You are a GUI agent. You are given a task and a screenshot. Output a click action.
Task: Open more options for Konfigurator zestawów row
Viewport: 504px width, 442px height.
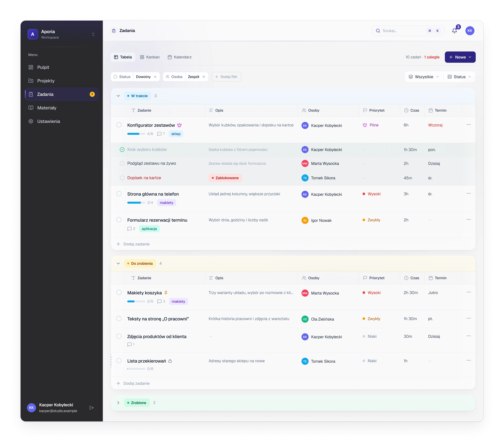point(468,125)
